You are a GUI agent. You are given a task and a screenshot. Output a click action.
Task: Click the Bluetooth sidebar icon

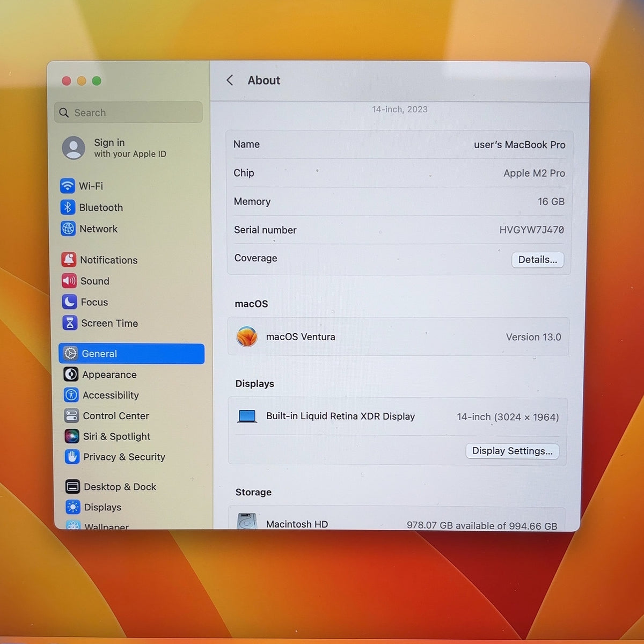[68, 207]
